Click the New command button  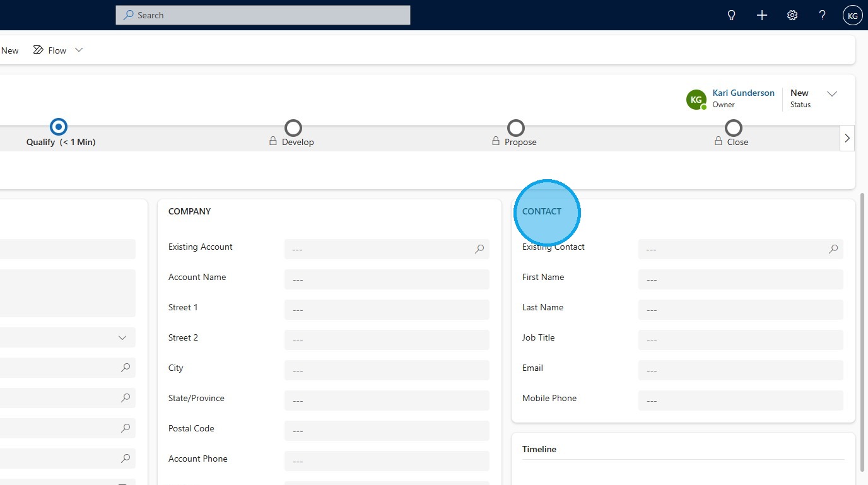pyautogui.click(x=9, y=50)
